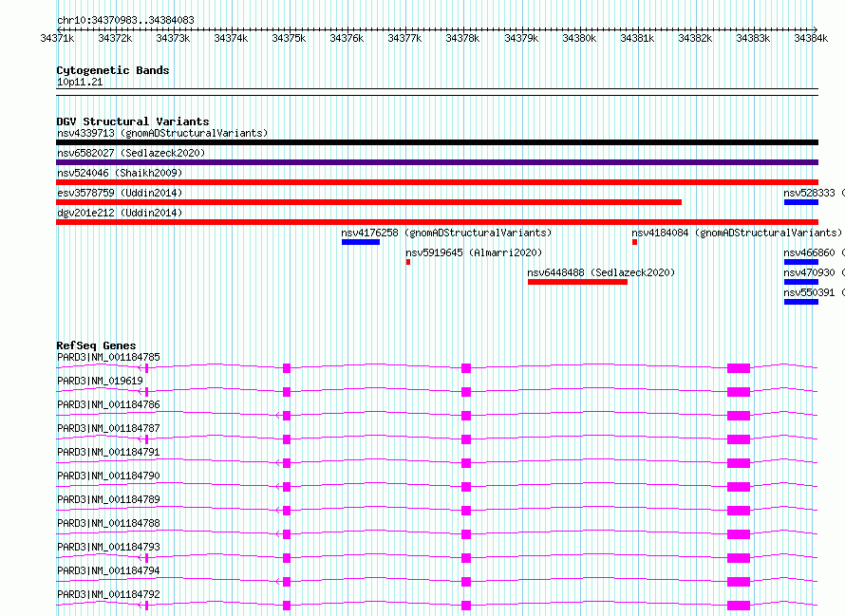Click the blue bar under nsv550391
Image resolution: width=845 pixels, height=616 pixels.
click(801, 302)
